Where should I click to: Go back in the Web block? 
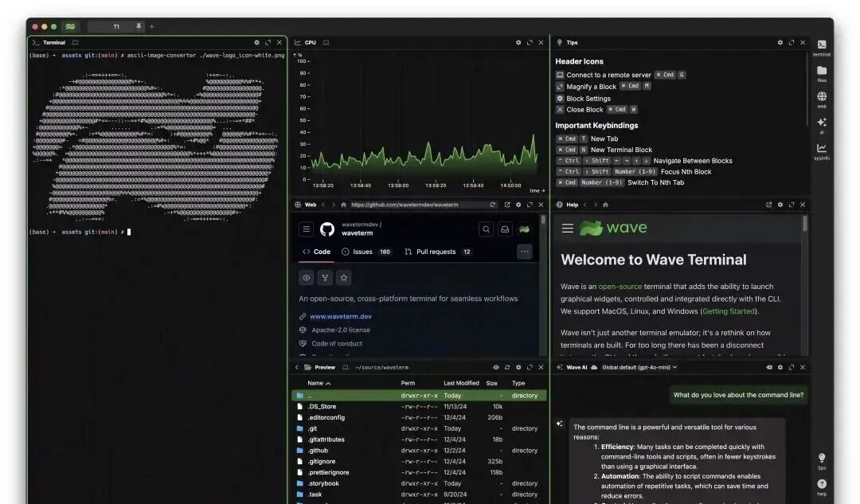point(323,205)
